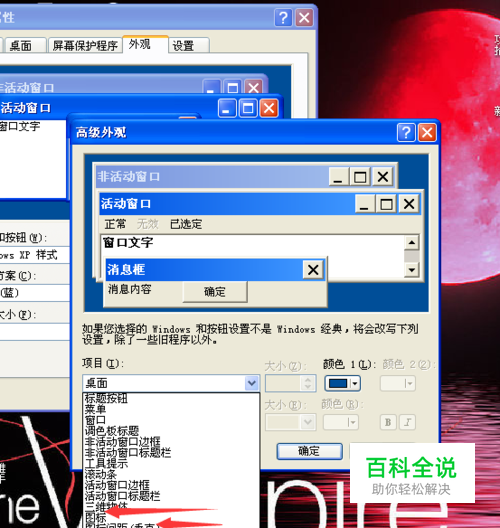Click the help icon of the display properties window
This screenshot has width=500, height=528.
point(284,18)
